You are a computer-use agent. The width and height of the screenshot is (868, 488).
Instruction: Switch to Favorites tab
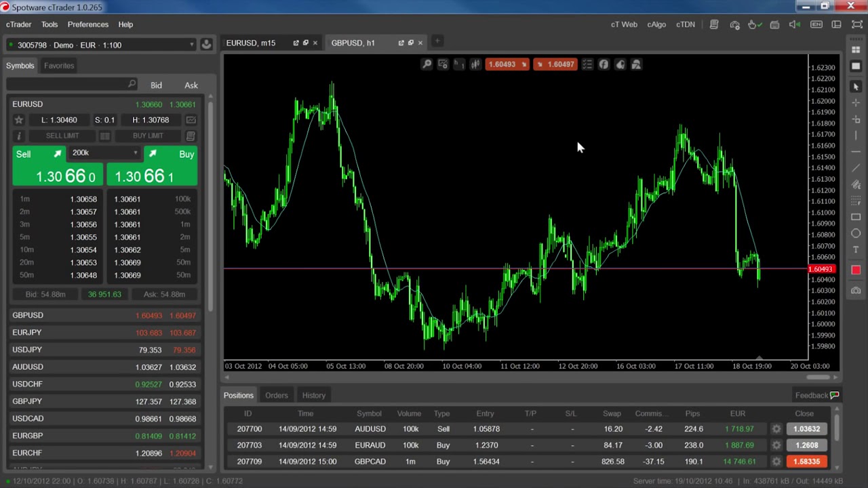(59, 66)
